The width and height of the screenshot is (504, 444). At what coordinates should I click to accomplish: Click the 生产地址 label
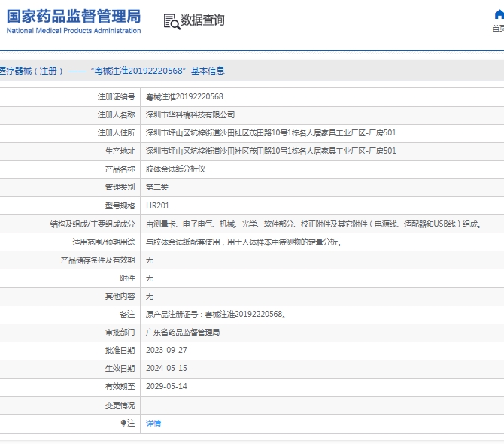(120, 151)
